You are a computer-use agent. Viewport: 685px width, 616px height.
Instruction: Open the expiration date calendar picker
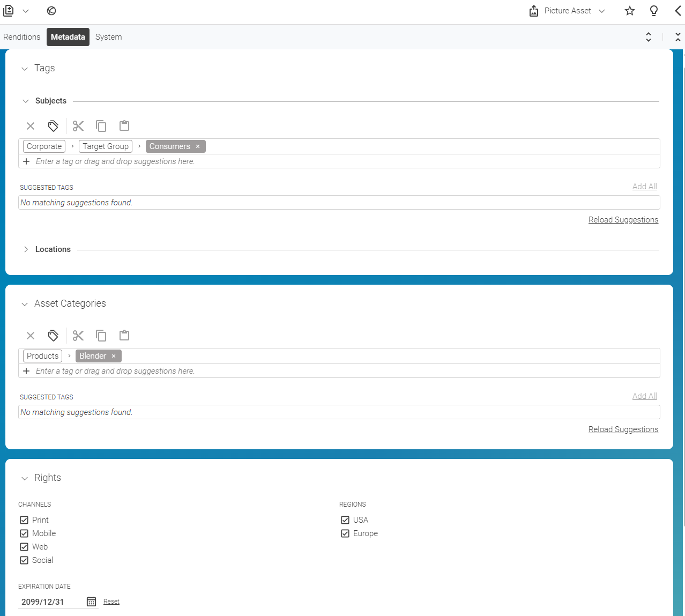click(x=91, y=602)
